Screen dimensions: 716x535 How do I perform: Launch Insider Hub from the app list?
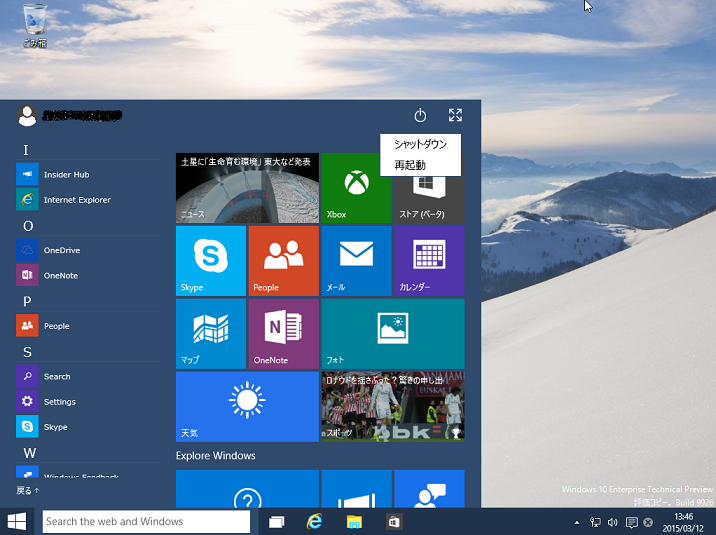pos(89,174)
